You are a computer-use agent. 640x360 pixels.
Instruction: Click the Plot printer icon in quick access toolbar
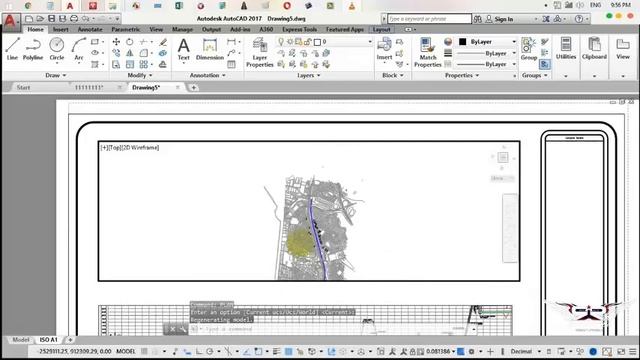74,19
